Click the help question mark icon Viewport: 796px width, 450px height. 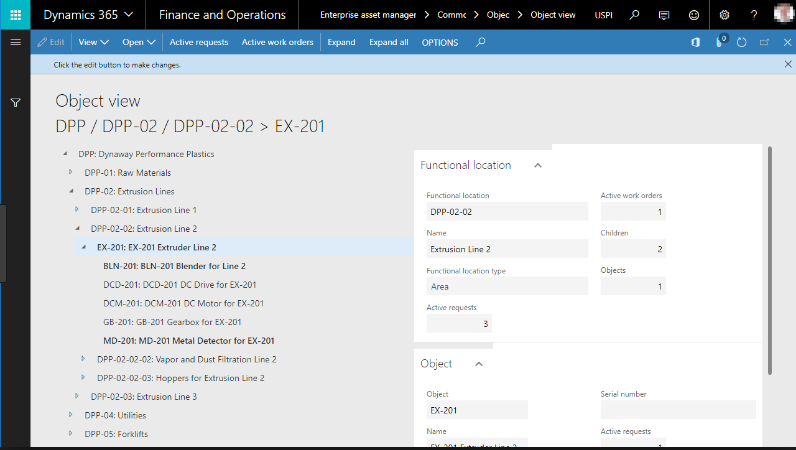[x=753, y=15]
